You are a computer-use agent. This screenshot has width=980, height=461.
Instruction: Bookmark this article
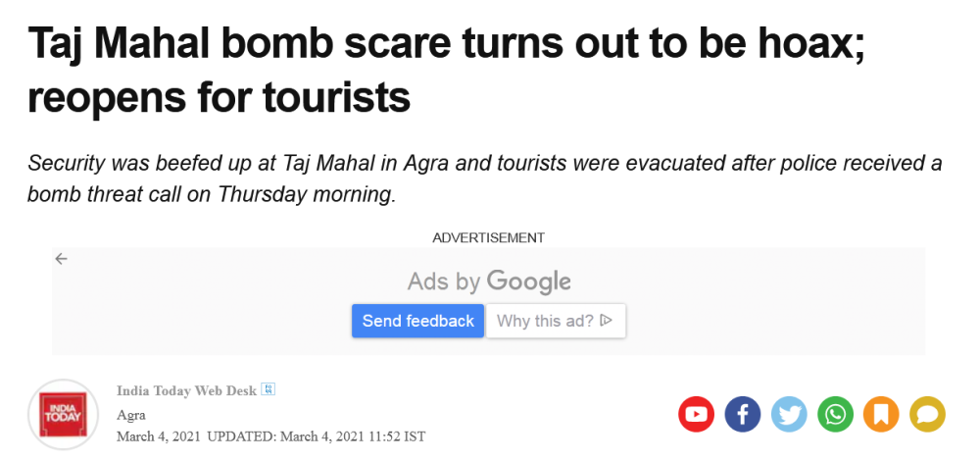[881, 414]
